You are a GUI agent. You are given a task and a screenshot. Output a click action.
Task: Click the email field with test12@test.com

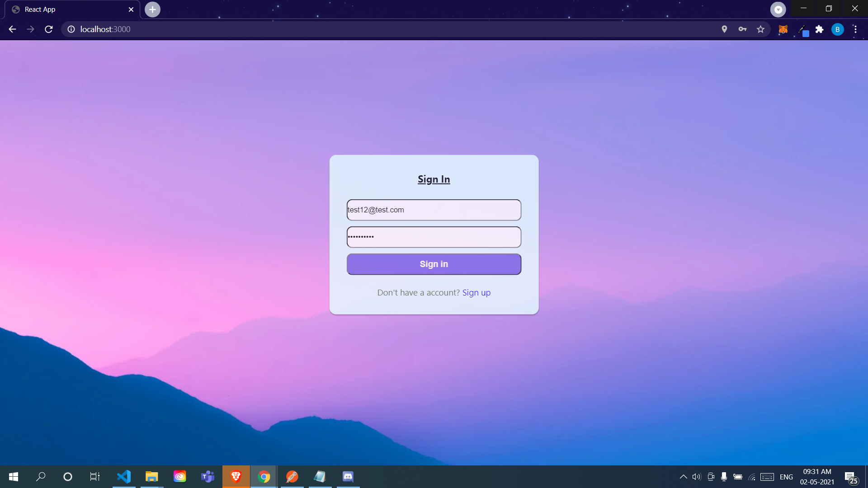434,210
